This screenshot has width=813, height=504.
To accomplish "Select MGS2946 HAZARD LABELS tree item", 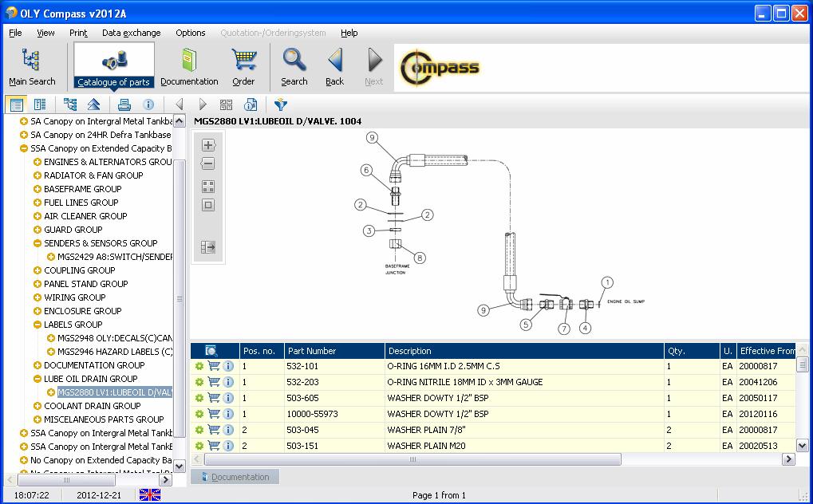I will [115, 352].
